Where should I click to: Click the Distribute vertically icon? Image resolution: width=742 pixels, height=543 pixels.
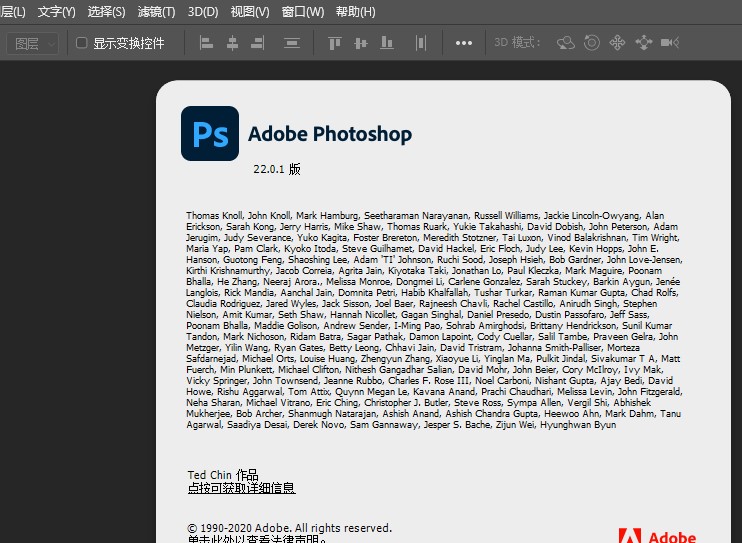[292, 43]
